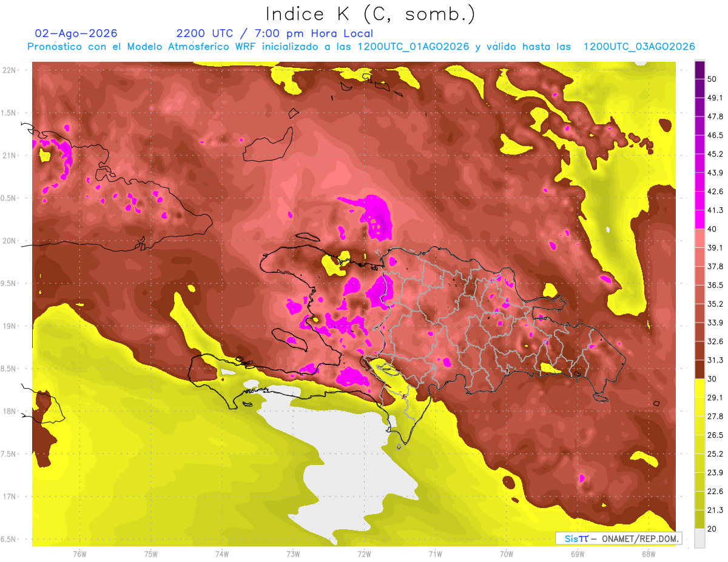Click the "17N" latitude axis label
Screen dimensions: 728x562
click(x=10, y=497)
